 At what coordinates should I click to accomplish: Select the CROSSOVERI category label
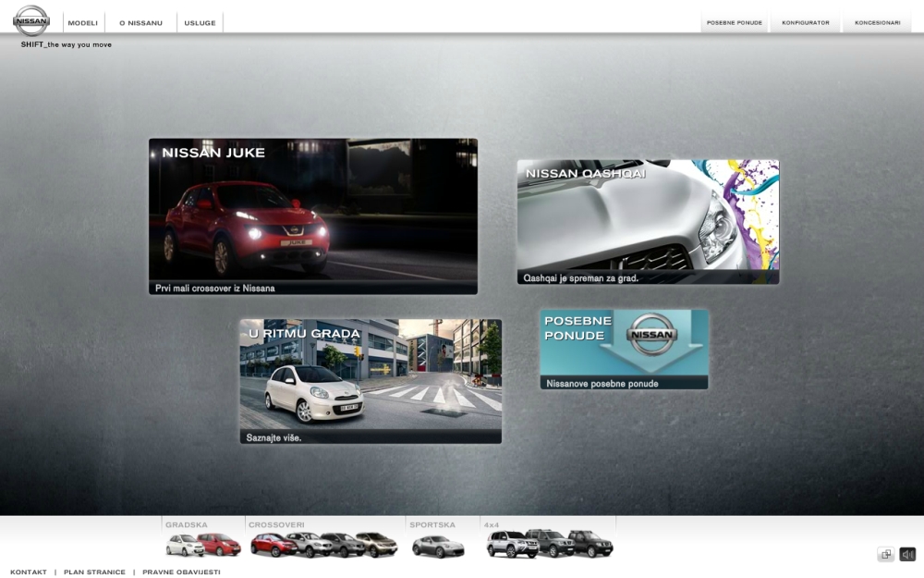tap(276, 524)
